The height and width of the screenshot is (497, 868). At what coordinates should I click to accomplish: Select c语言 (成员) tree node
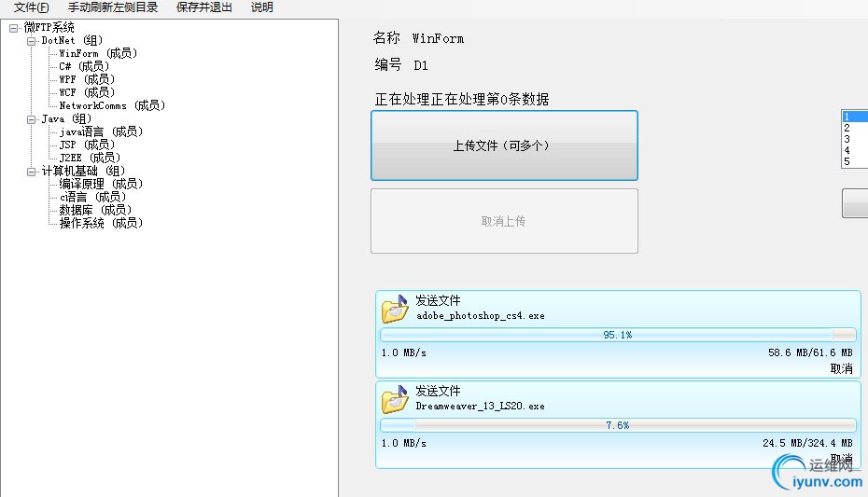pos(92,198)
